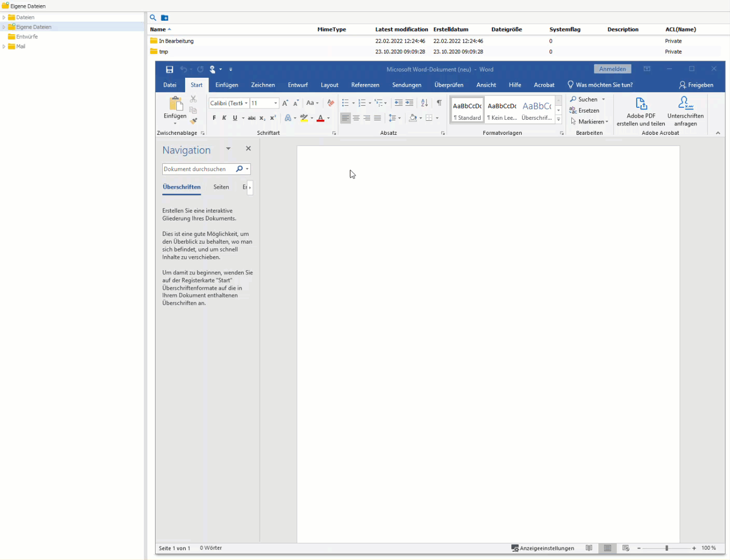The image size is (730, 560).
Task: Toggle italic formatting (K)
Action: (x=224, y=118)
